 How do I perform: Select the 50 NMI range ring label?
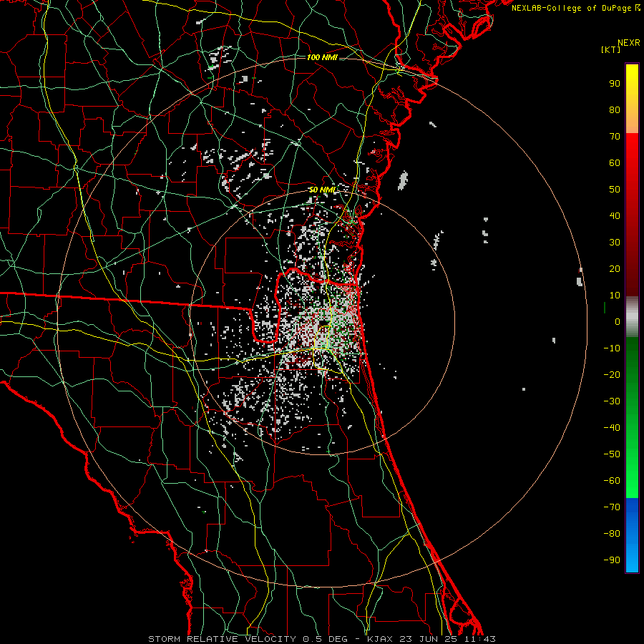pyautogui.click(x=323, y=190)
